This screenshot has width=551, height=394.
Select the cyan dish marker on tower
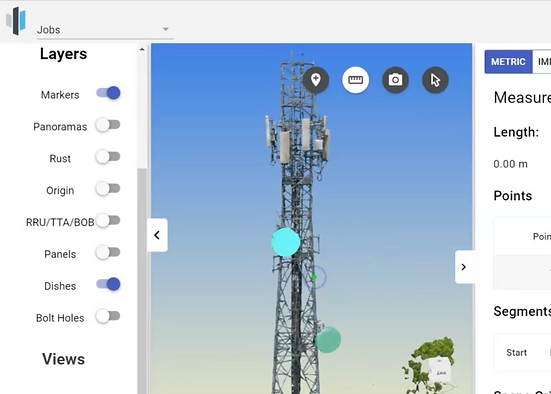[x=286, y=242]
